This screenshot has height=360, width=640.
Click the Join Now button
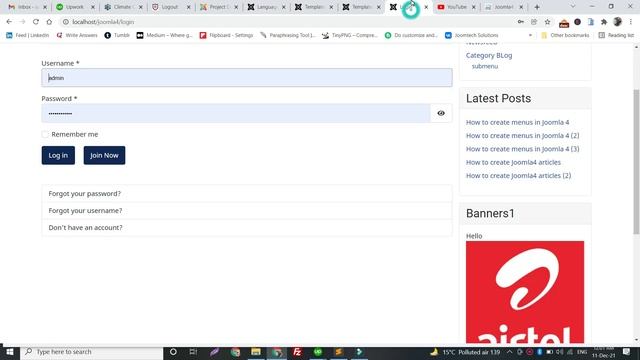click(x=104, y=155)
